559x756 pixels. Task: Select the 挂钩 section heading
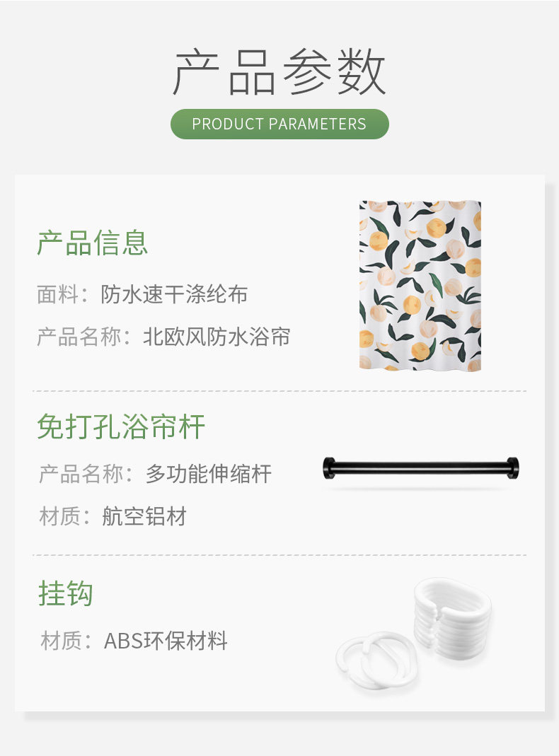66,593
